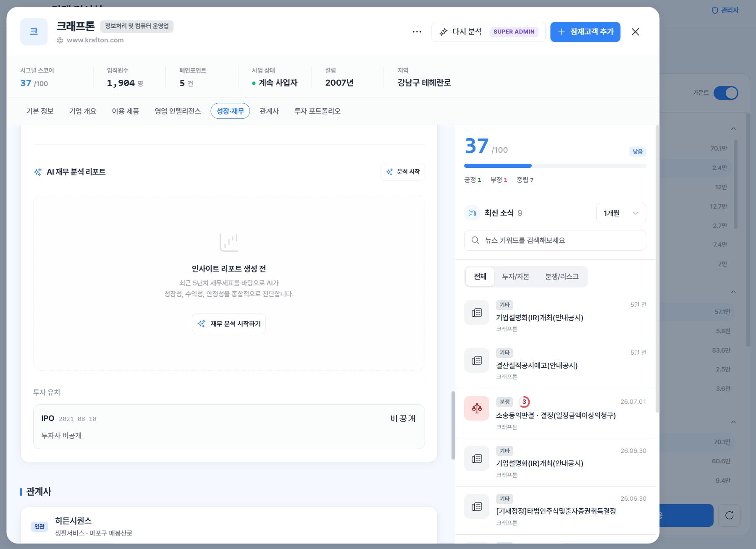756x549 pixels.
Task: Select the 전체 news filter tab
Action: pos(480,277)
